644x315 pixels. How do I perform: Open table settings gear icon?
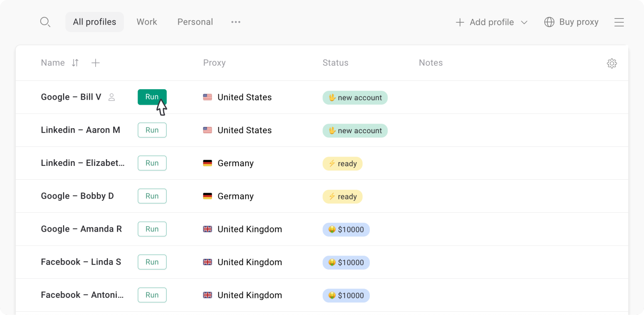pyautogui.click(x=612, y=63)
